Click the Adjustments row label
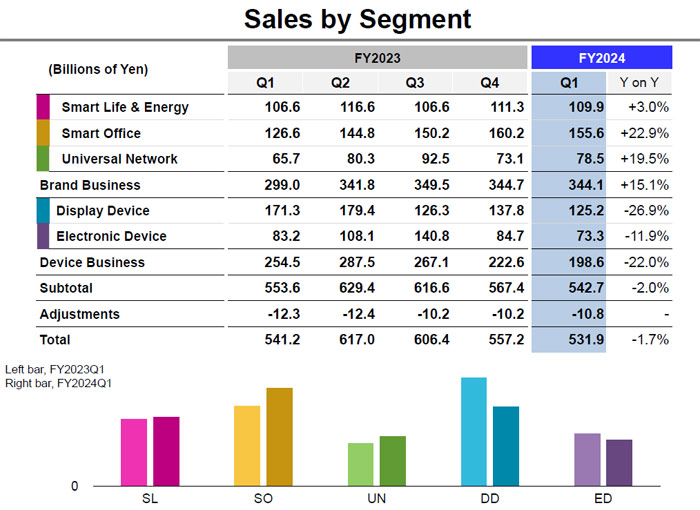This screenshot has width=700, height=510. (79, 314)
